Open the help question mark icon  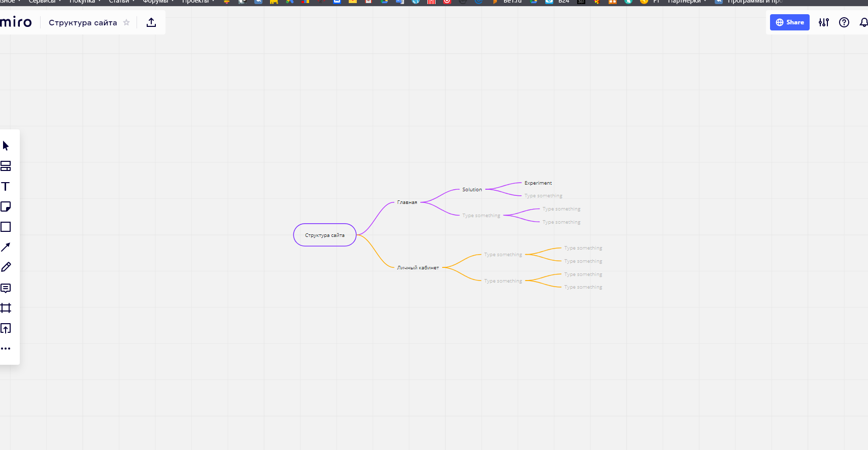pyautogui.click(x=844, y=22)
